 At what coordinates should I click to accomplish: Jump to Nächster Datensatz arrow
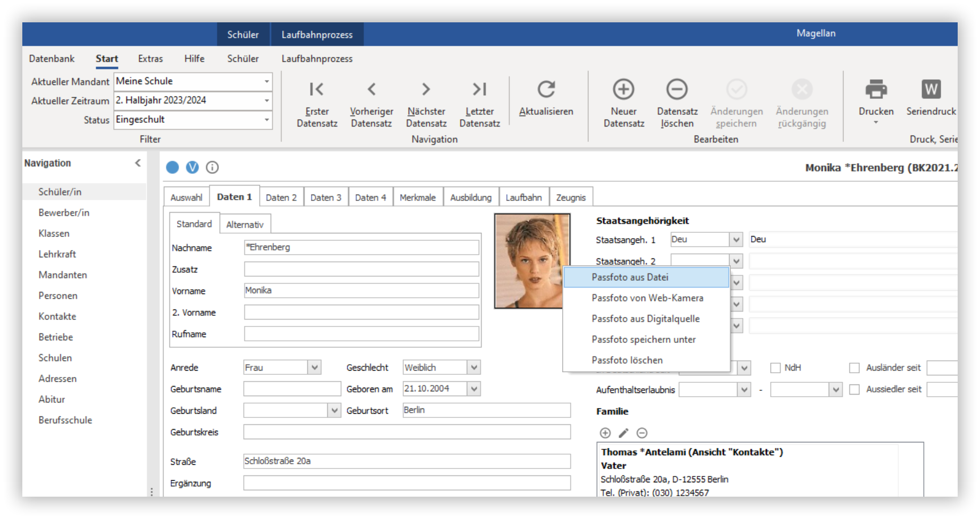[x=426, y=89]
